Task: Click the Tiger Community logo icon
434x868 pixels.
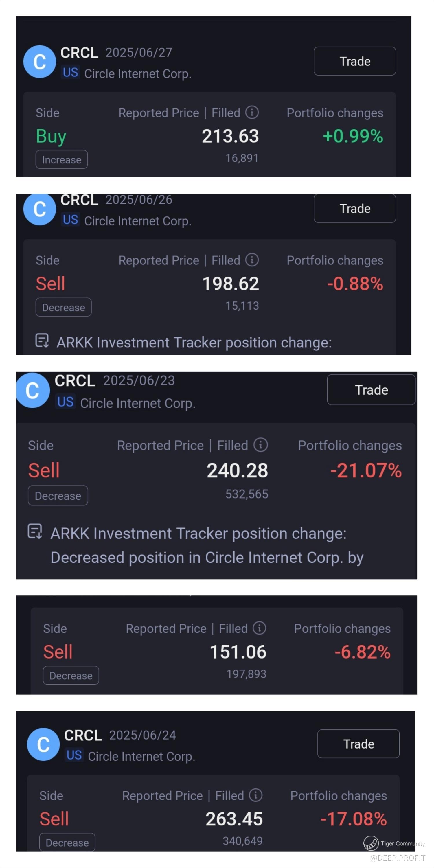Action: (x=371, y=843)
